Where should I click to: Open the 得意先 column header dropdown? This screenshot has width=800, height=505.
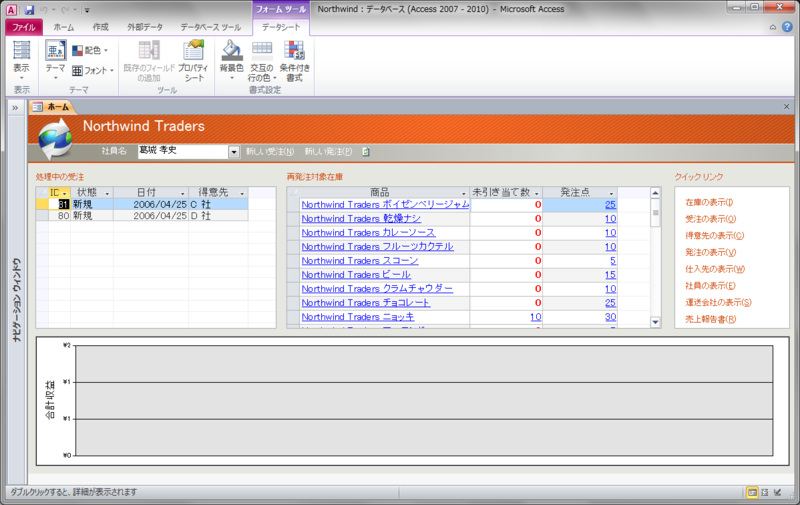(242, 193)
